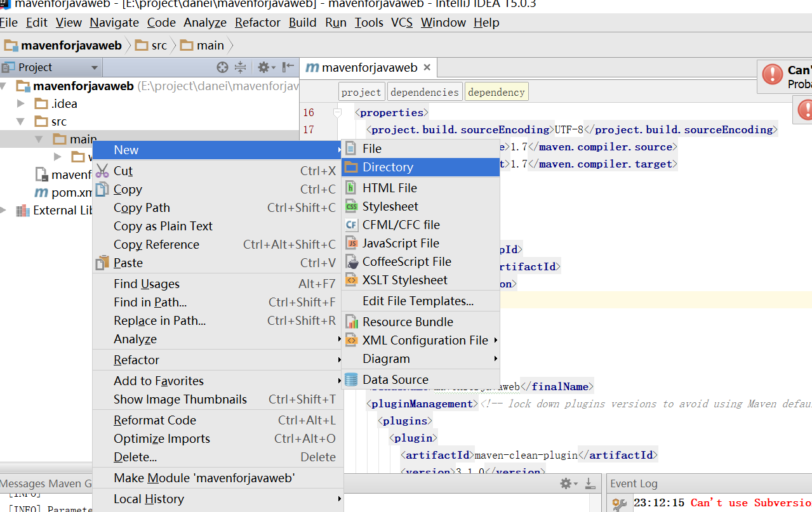The height and width of the screenshot is (512, 812).
Task: Click the scroll from source target icon
Action: click(x=222, y=67)
